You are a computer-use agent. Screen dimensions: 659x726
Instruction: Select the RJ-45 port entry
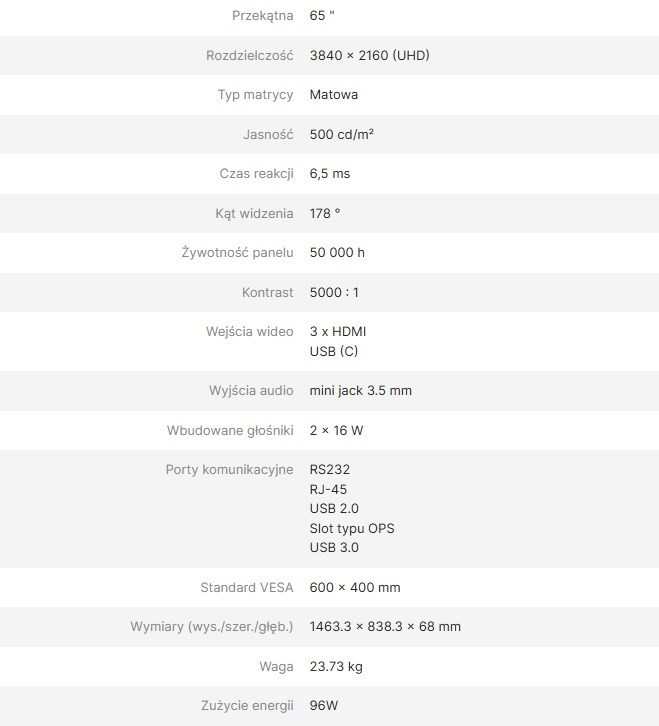329,489
